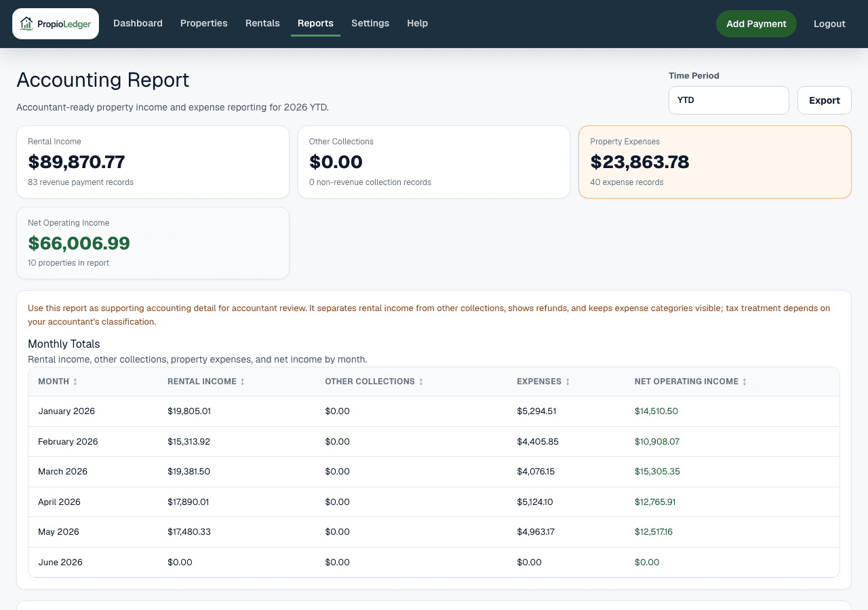Screen dimensions: 868x610
Task: Sort by Other Collections column arrows
Action: tap(421, 382)
